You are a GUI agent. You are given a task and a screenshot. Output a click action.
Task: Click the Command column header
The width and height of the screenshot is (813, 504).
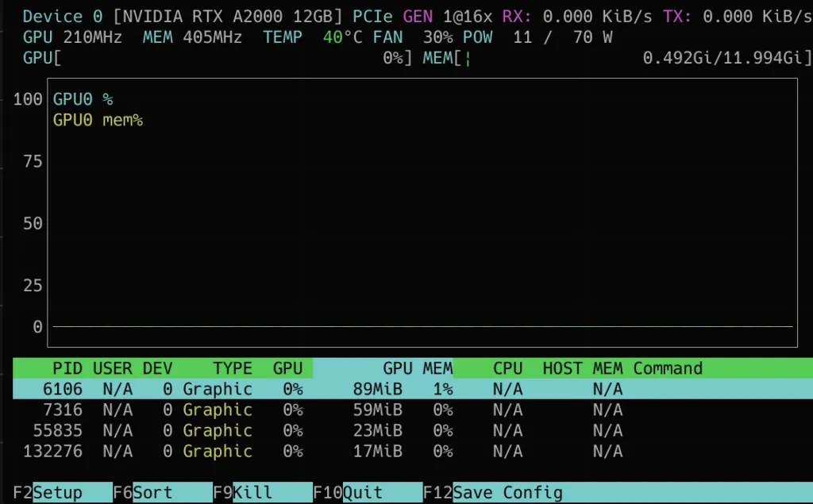668,368
